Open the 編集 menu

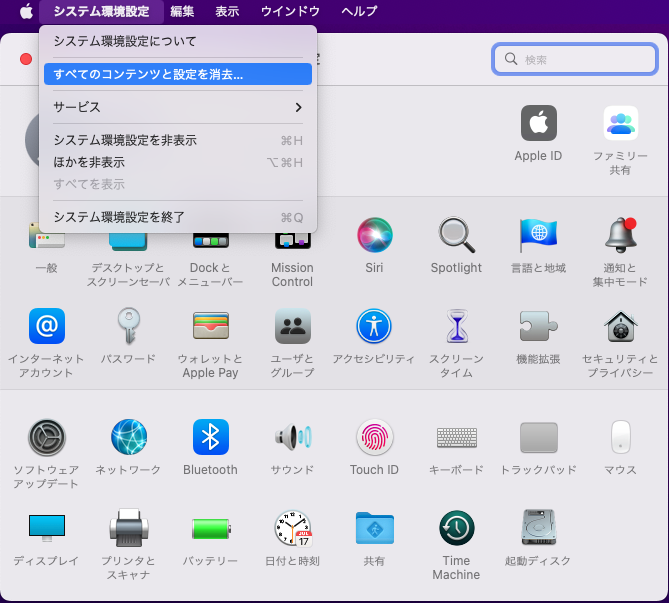pyautogui.click(x=182, y=11)
